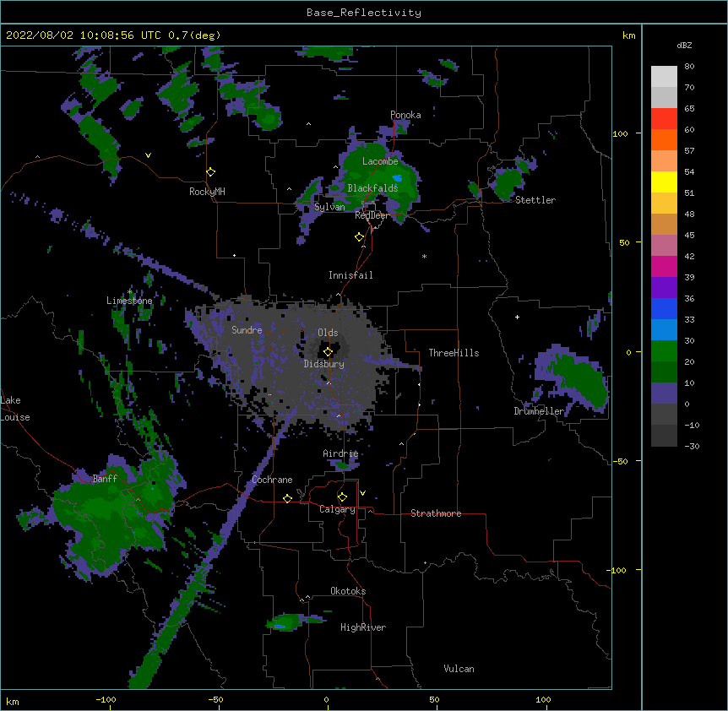728x711 pixels.
Task: Select the red 60-65 dBZ legend swatch
Action: pyautogui.click(x=664, y=119)
